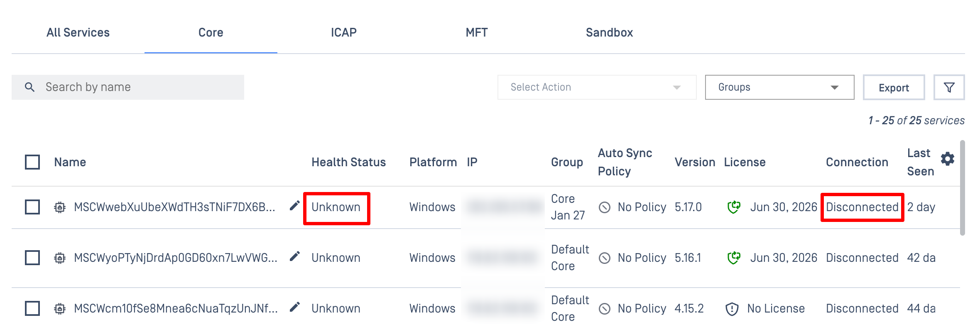Check the MSCWyoPTyNjDrdAp0GD60xn7LwVWG row checkbox
The width and height of the screenshot is (980, 325).
pos(32,258)
